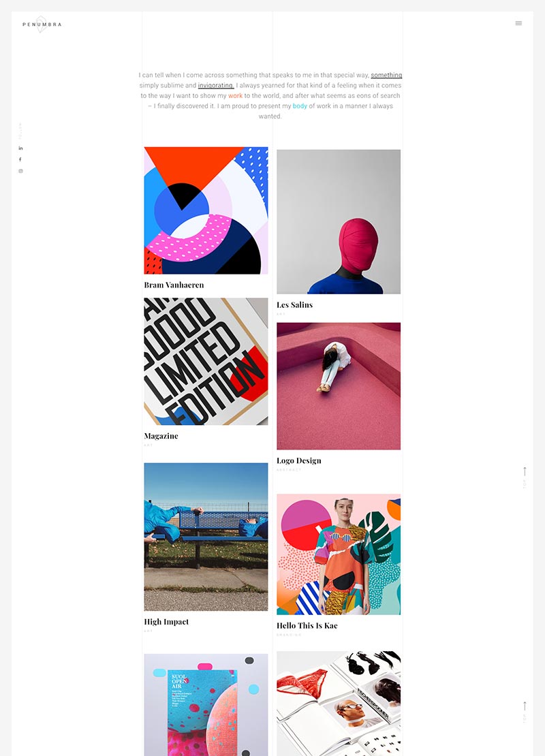Open the open magazine spread thumbnail
545x756 pixels.
coord(339,704)
